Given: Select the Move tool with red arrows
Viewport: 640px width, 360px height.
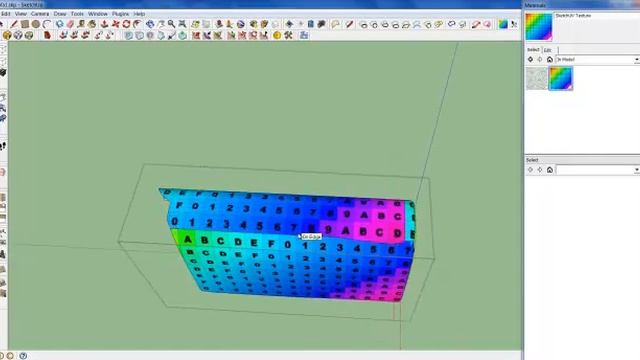Looking at the screenshot, I should (116, 24).
